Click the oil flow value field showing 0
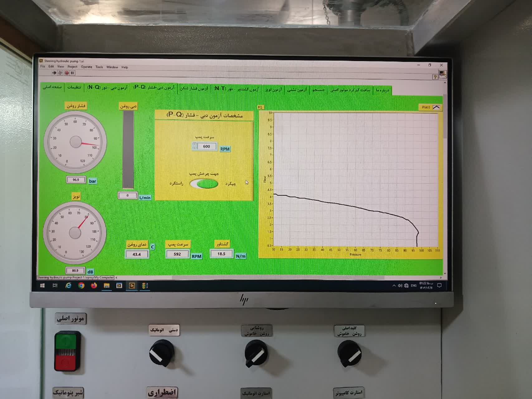 click(x=127, y=195)
